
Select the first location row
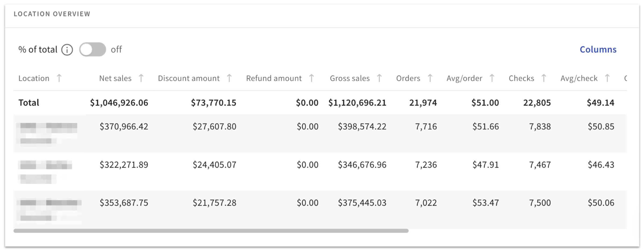pos(188,133)
